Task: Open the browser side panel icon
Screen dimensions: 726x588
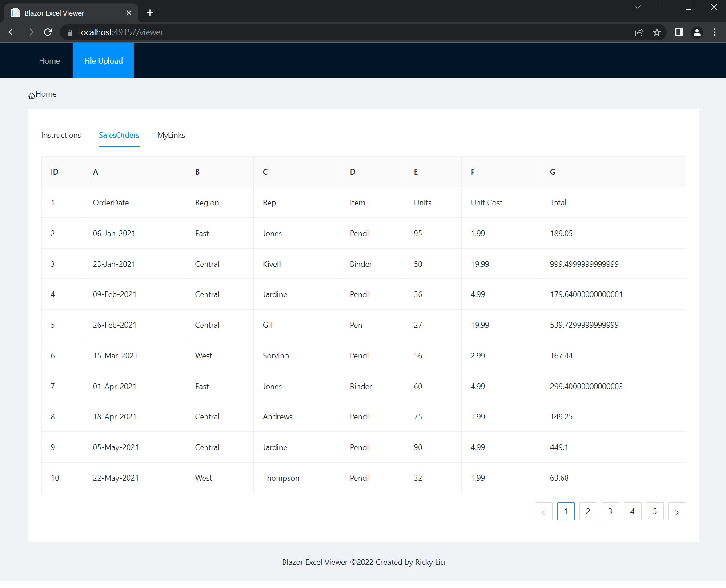Action: point(679,32)
